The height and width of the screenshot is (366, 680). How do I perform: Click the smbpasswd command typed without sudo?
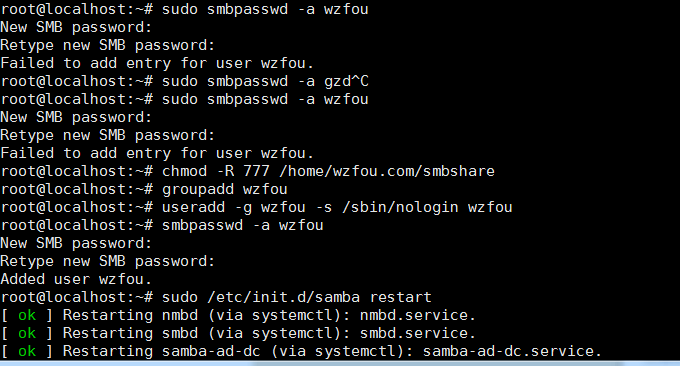click(242, 225)
